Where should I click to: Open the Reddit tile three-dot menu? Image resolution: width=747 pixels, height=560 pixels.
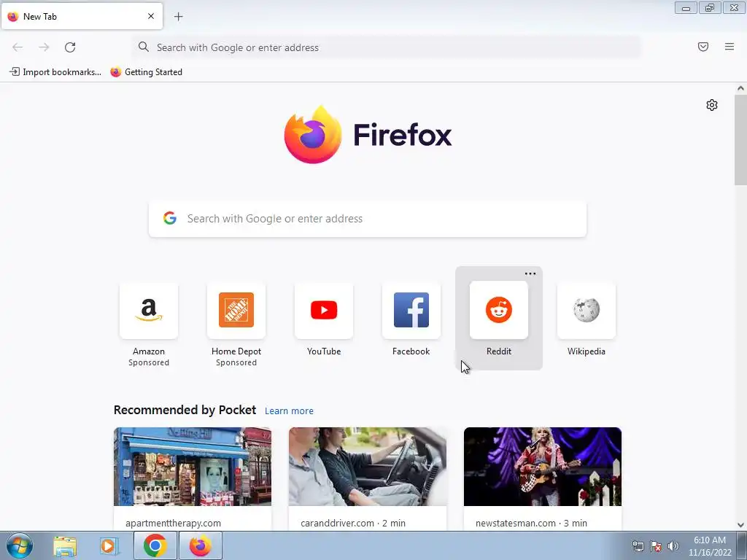(530, 274)
